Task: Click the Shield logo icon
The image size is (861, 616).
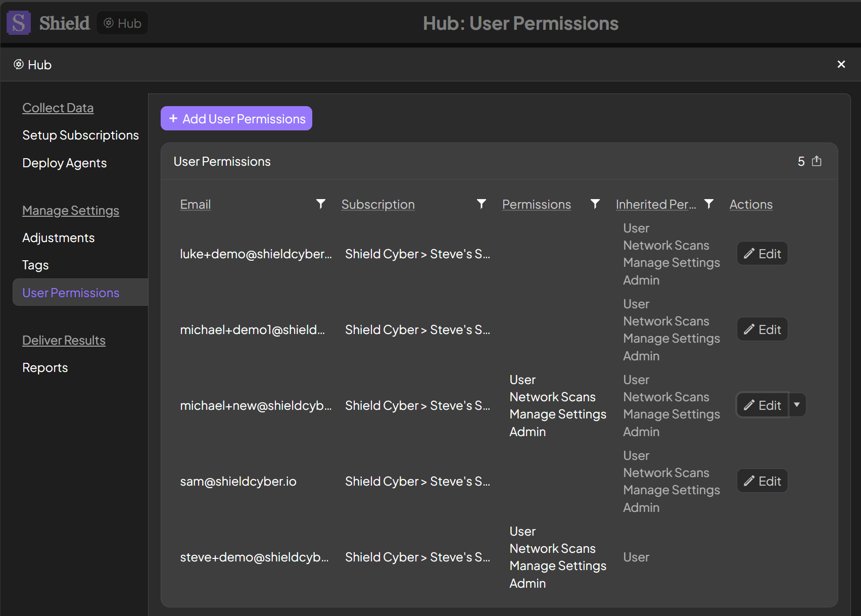Action: [19, 23]
